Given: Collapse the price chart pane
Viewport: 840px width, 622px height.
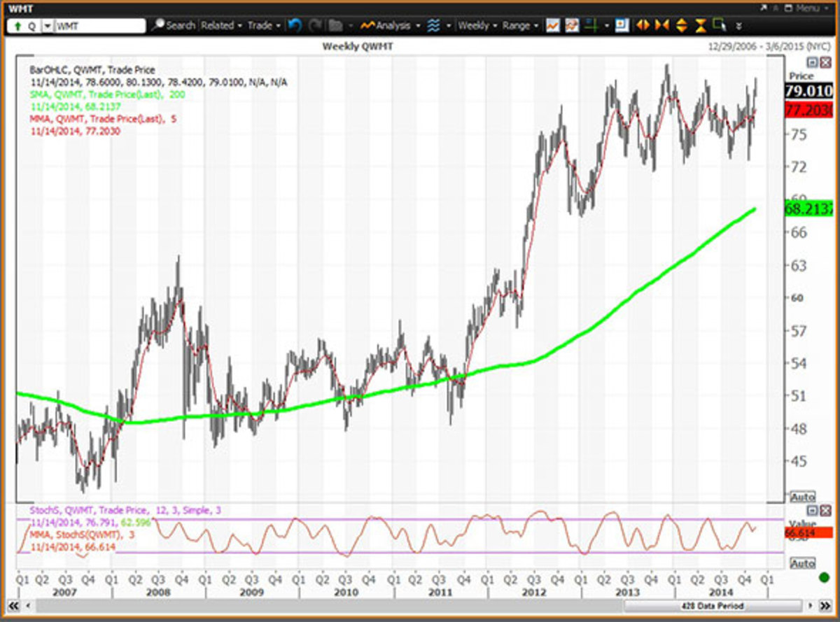Looking at the screenshot, I should point(811,63).
